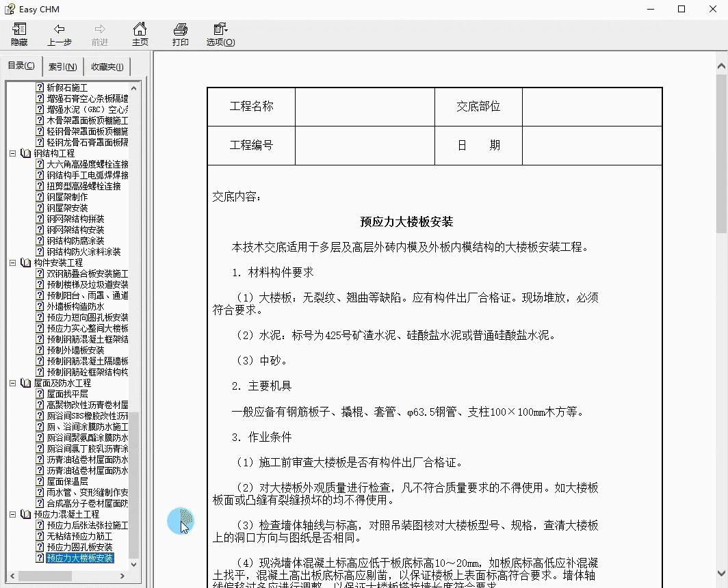
Task: Open topic 钢结构手工电弧焊焊接
Action: pyautogui.click(x=88, y=175)
